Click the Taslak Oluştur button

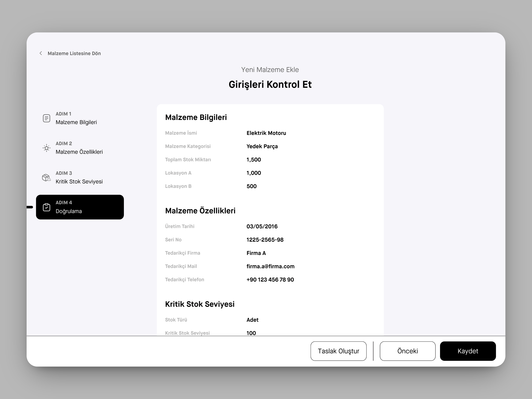tap(338, 351)
